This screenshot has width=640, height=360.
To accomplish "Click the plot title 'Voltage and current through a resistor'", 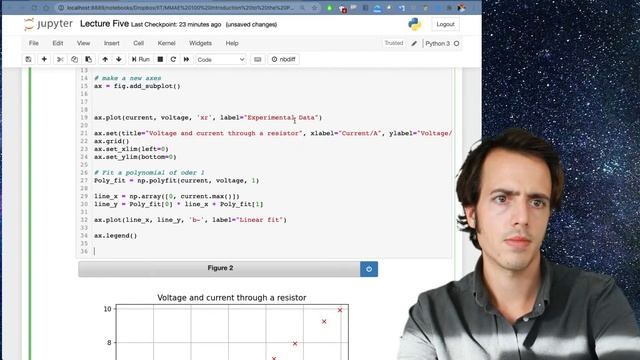I will click(x=232, y=298).
